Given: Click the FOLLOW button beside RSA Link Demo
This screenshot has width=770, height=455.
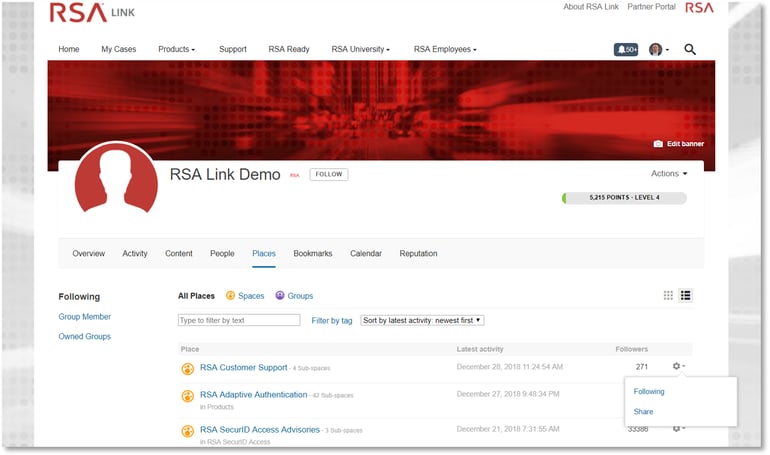Looking at the screenshot, I should pos(329,174).
